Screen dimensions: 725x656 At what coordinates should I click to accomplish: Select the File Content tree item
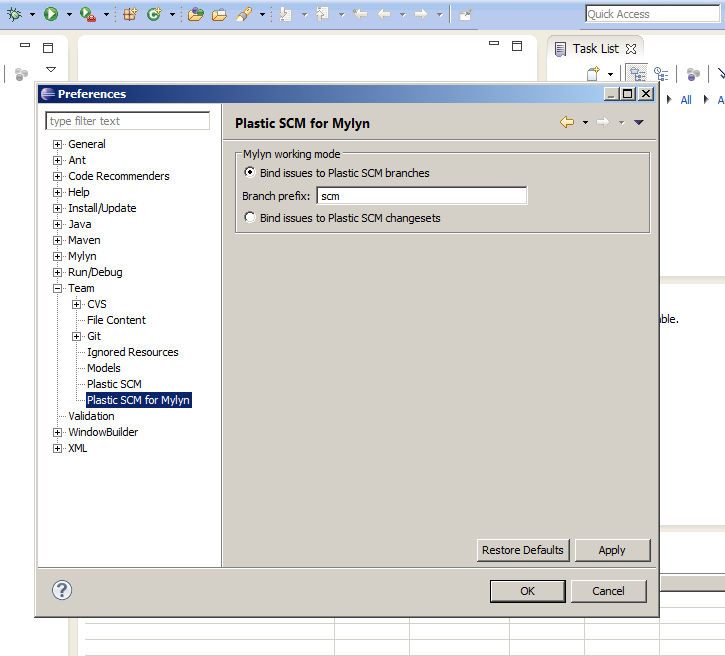coord(116,320)
